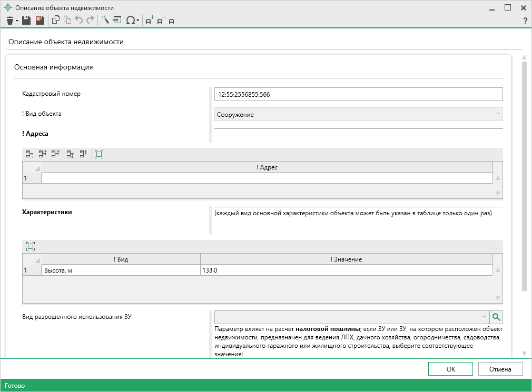Click the magic wand tool icon
Viewport: 532px width, 392px height.
105,21
